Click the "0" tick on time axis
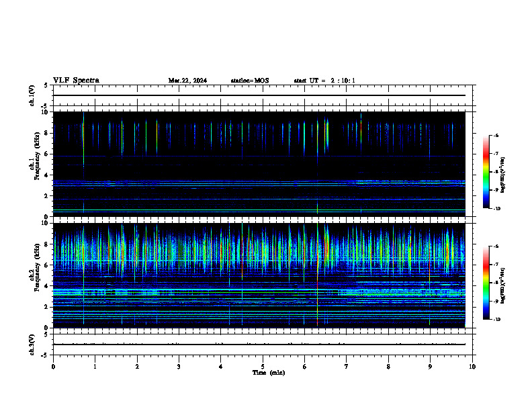This screenshot has width=532, height=411. pos(53,367)
